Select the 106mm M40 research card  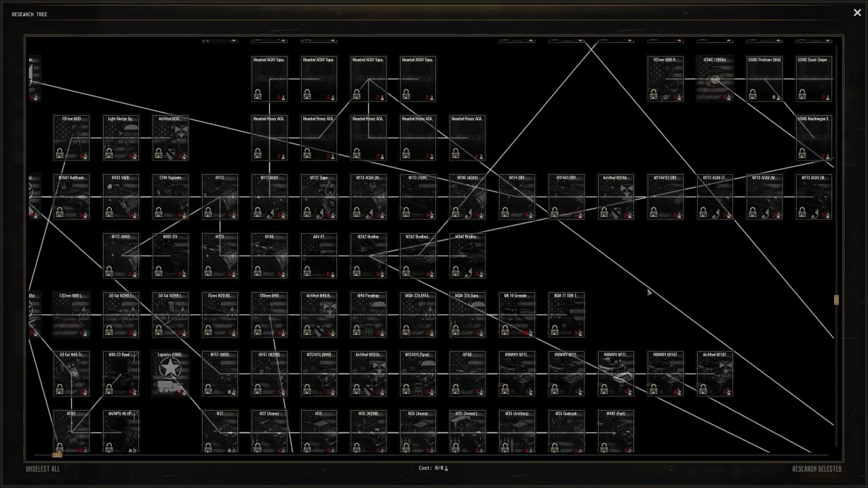click(x=269, y=314)
